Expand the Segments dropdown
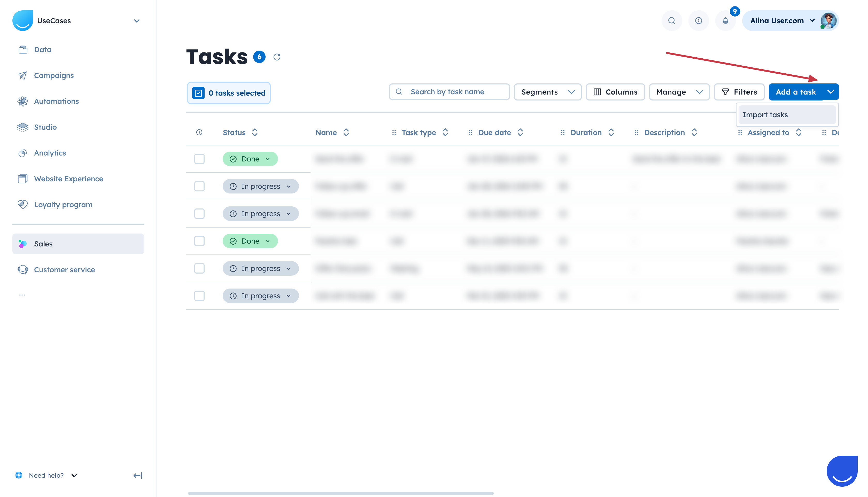 tap(547, 92)
